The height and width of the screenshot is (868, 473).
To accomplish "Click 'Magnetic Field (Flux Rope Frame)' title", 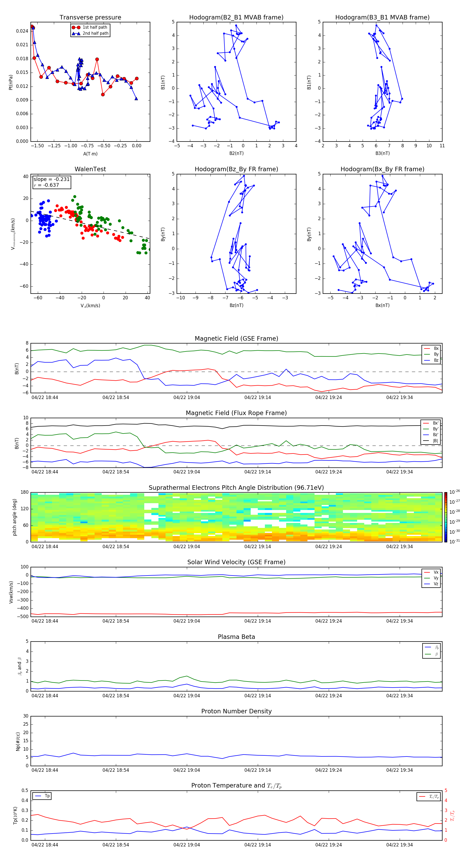I will coord(236,413).
